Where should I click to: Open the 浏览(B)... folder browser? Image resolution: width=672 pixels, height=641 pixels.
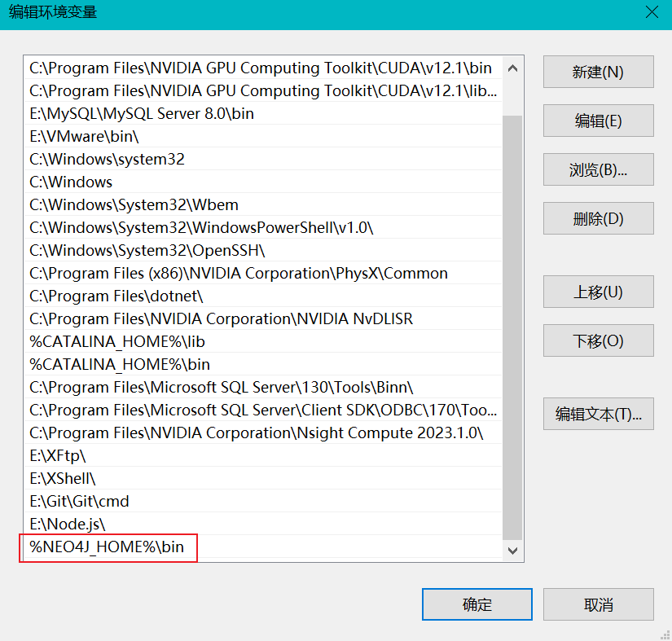598,169
